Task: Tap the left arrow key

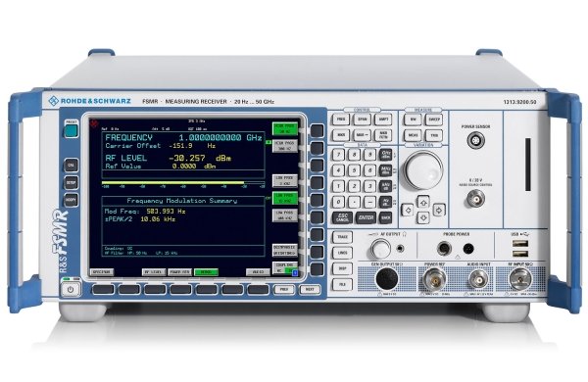Action: pos(408,210)
